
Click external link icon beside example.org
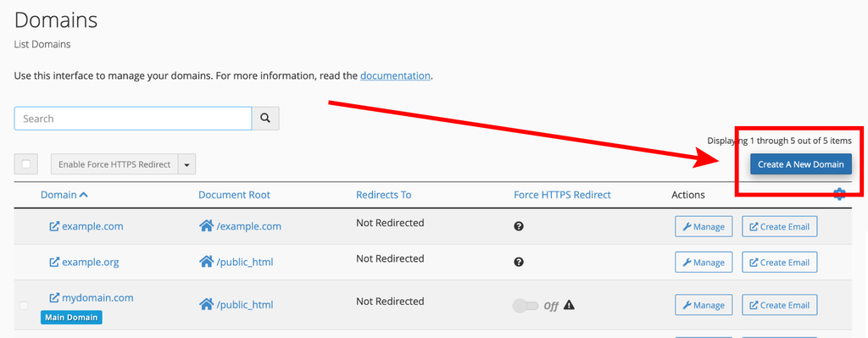pos(54,262)
